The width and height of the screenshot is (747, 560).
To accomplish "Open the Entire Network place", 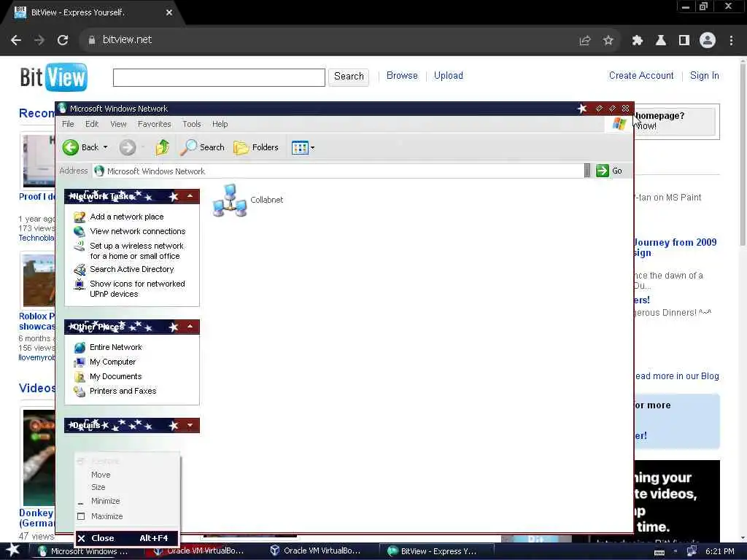I will point(116,347).
